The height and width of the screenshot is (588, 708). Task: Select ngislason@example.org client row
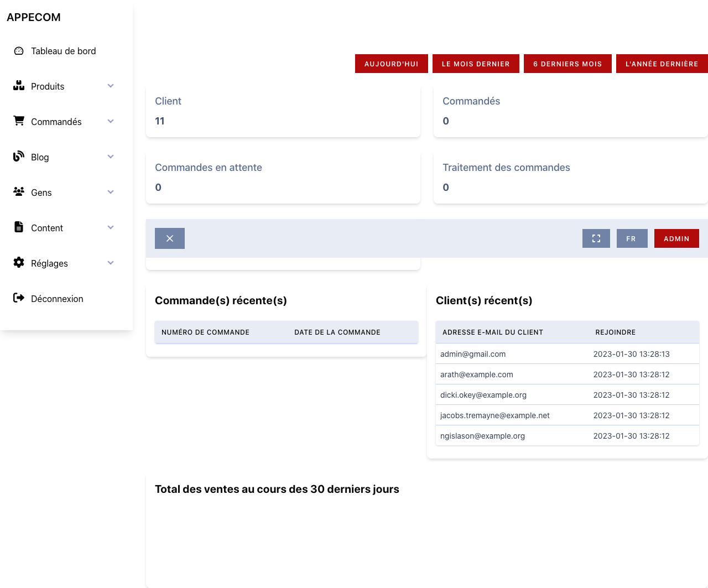568,436
